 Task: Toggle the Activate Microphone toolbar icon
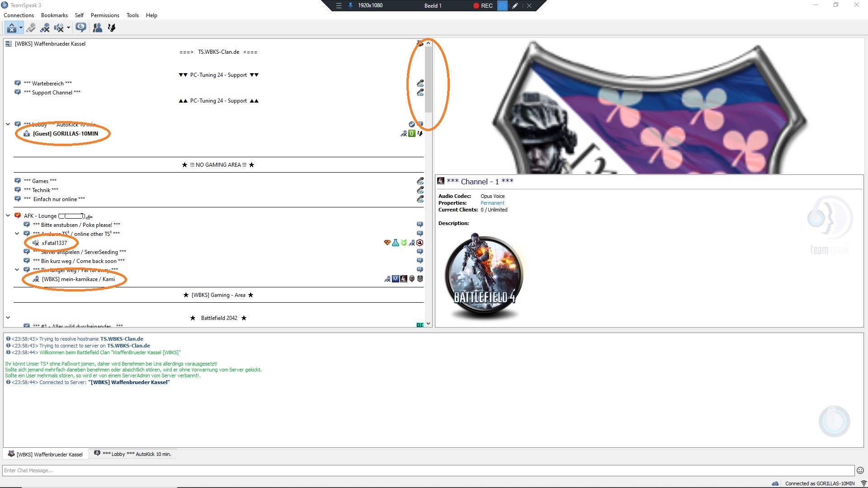coord(31,28)
